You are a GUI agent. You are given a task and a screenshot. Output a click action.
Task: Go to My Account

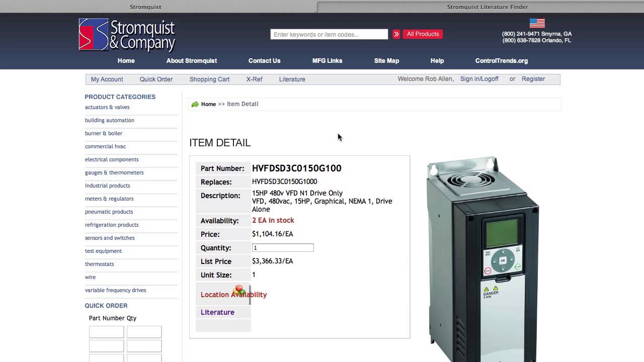107,79
